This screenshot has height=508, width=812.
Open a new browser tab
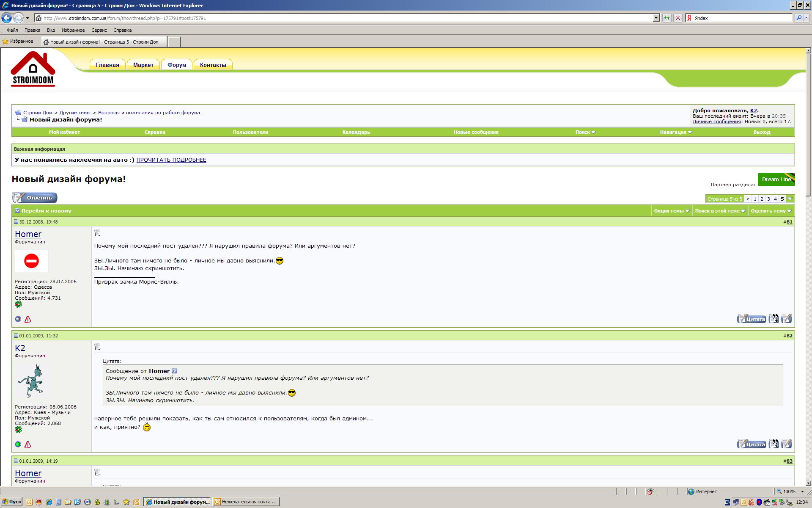[174, 41]
